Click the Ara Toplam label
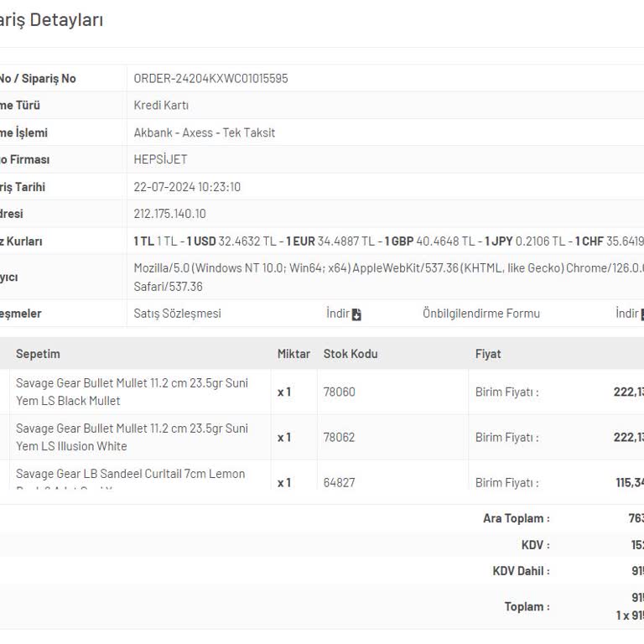 coord(516,518)
